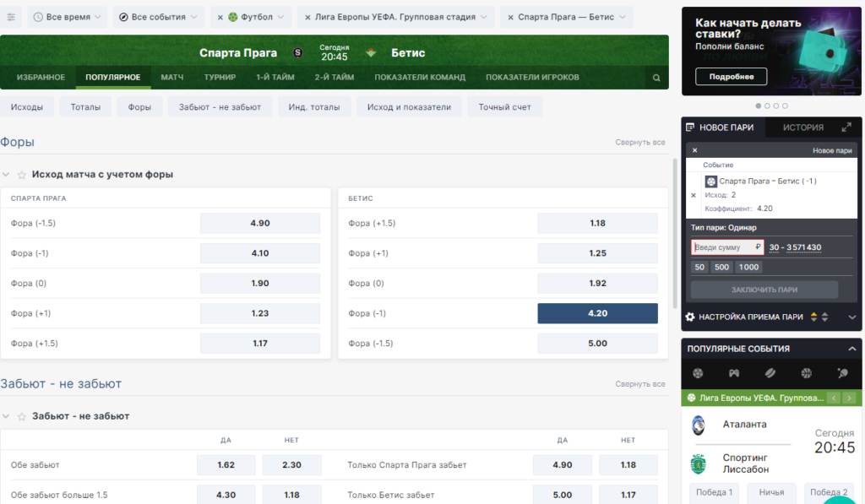865x504 pixels.
Task: Open bet acceptance settings gear
Action: pos(689,317)
